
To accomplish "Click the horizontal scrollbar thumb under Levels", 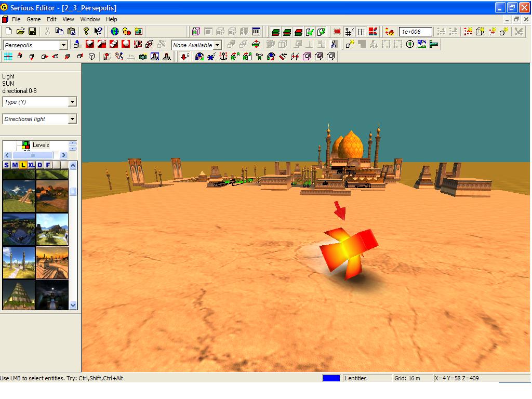I will point(33,155).
